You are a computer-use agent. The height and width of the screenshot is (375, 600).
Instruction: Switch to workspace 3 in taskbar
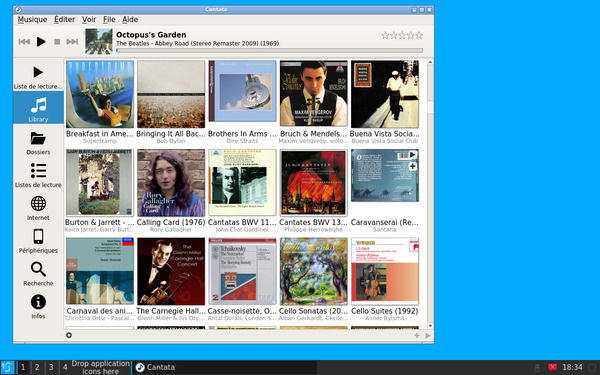coord(51,368)
